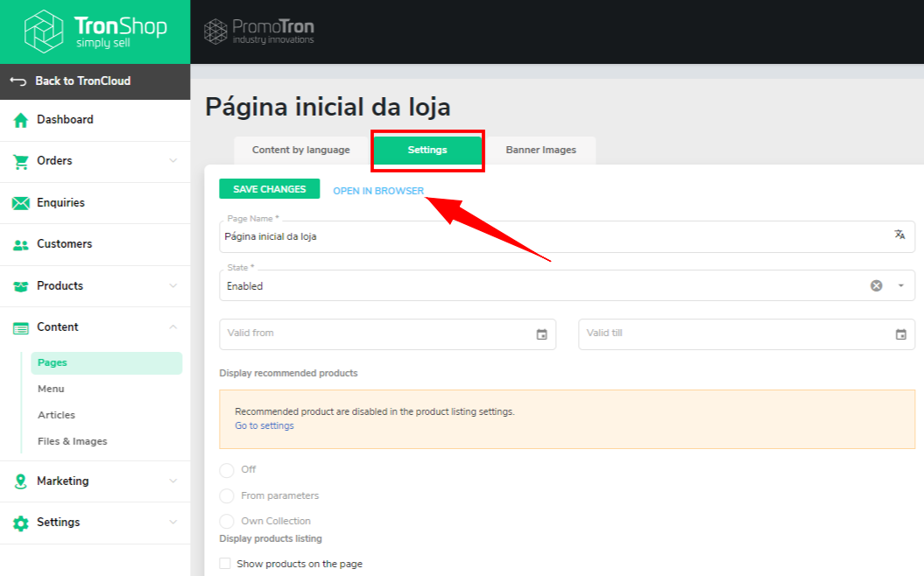Image resolution: width=924 pixels, height=576 pixels.
Task: Expand the Marketing menu chevron
Action: coord(173,481)
